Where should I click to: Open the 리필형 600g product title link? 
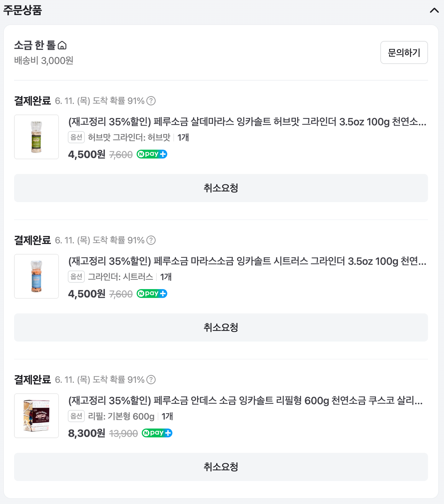[246, 401]
